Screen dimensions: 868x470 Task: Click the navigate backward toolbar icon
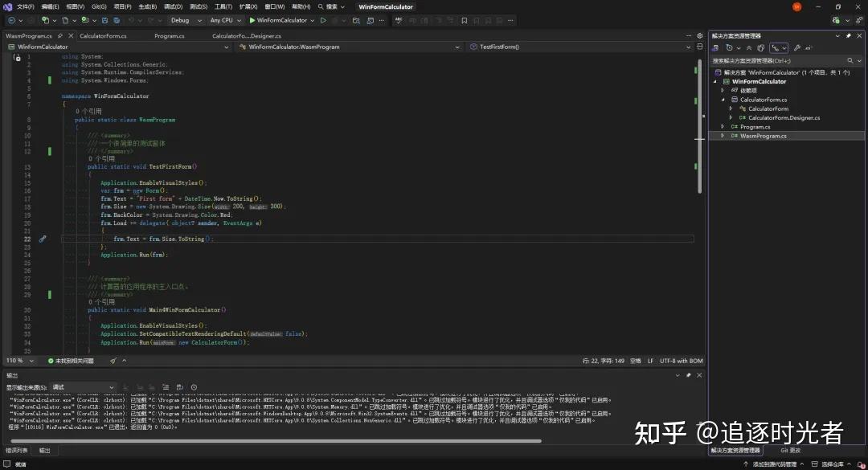11,20
